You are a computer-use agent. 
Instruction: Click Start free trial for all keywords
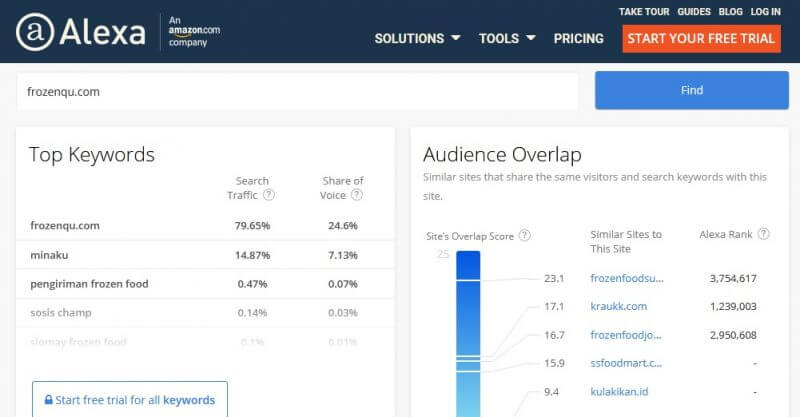point(130,399)
